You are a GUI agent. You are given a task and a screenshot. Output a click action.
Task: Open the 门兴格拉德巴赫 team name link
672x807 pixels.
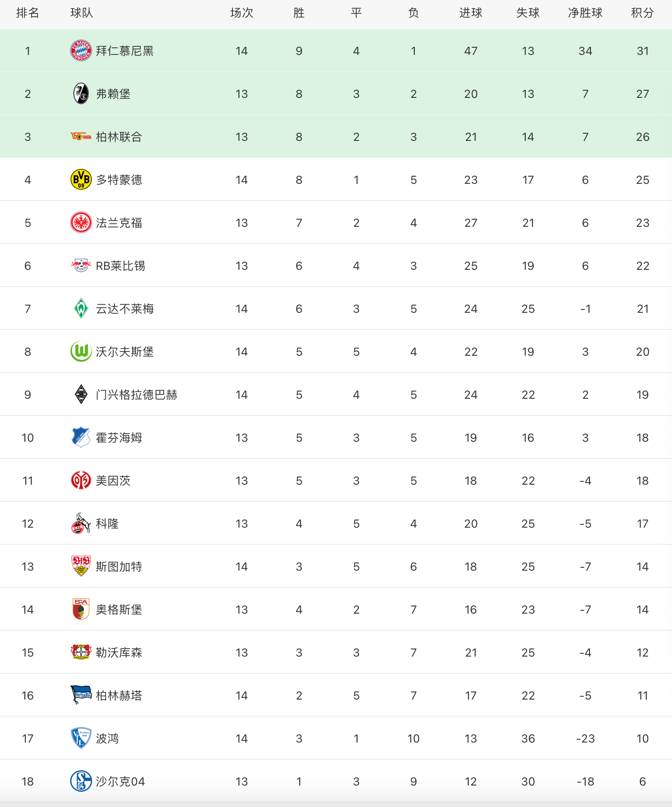(136, 394)
